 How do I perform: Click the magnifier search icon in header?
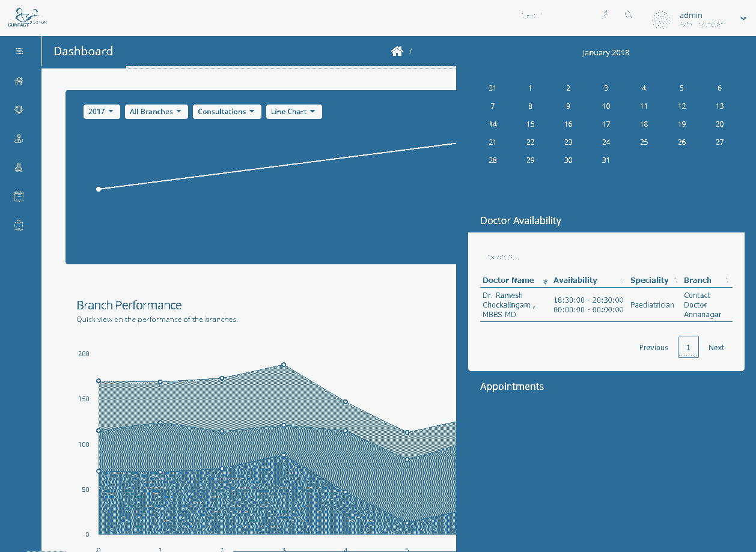(x=628, y=15)
